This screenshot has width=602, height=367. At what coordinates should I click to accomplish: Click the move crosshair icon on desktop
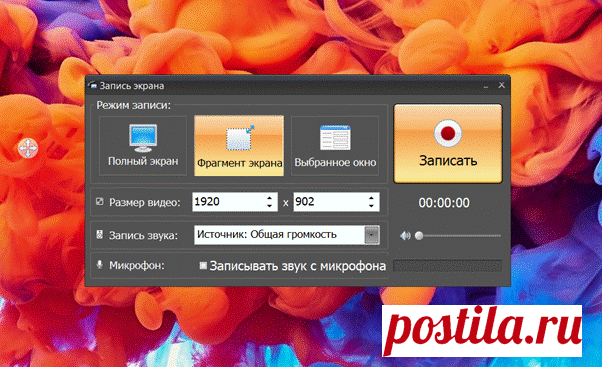[28, 147]
